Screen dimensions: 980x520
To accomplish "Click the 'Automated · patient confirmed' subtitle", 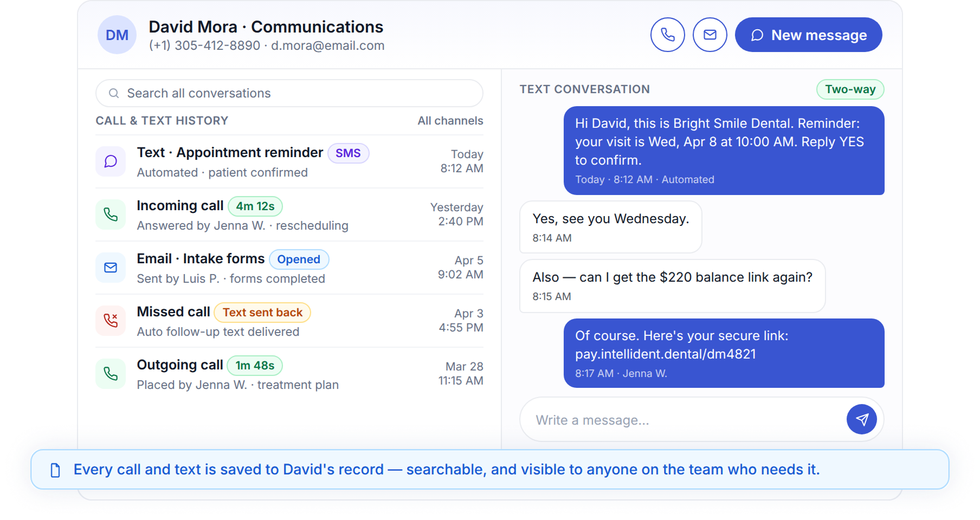I will pyautogui.click(x=222, y=173).
